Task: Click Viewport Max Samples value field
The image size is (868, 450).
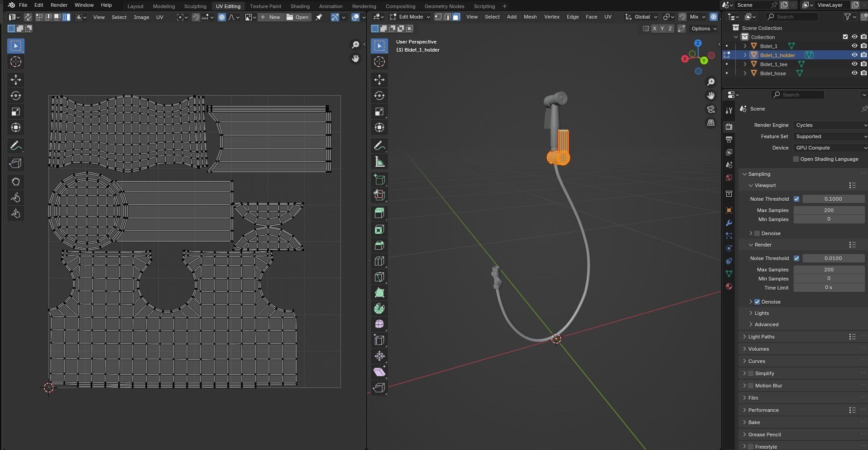Action: [829, 210]
